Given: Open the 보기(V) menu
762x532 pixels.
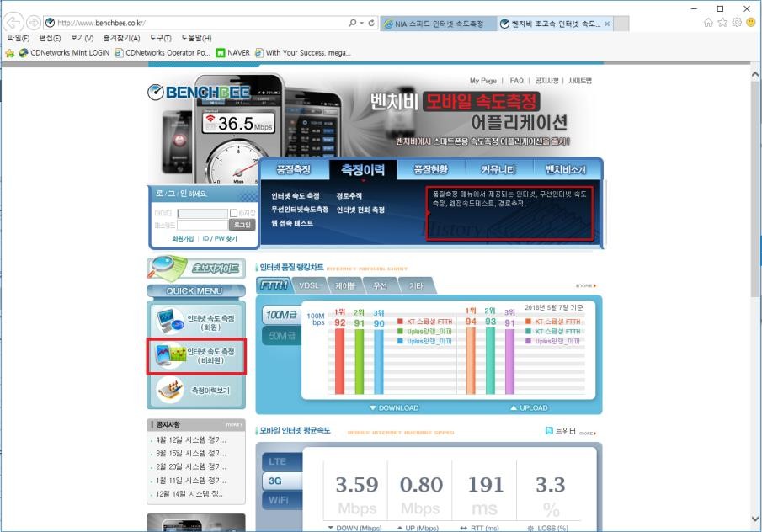Looking at the screenshot, I should pyautogui.click(x=82, y=38).
